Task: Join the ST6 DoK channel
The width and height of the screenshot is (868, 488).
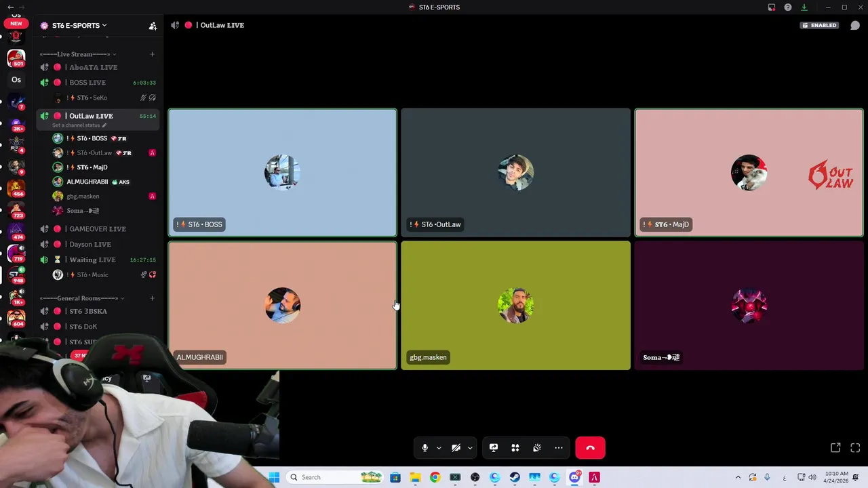Action: tap(98, 327)
